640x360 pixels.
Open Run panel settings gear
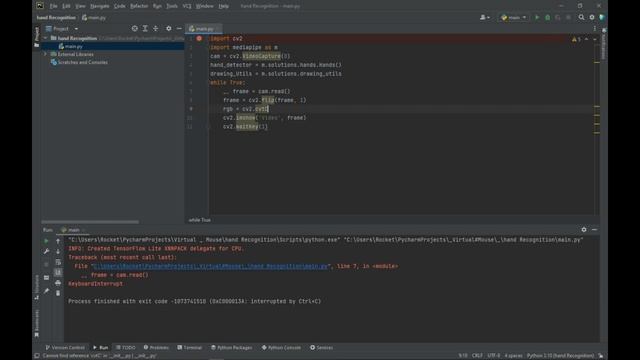coord(584,230)
